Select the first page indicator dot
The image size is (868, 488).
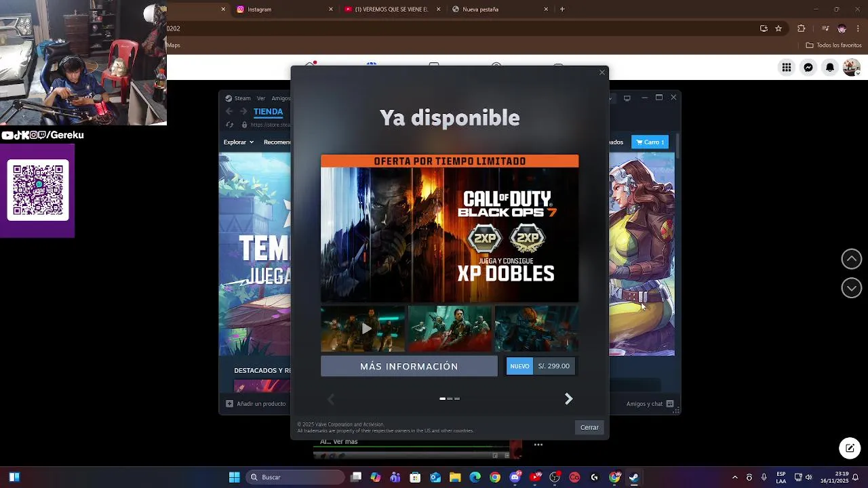[x=442, y=399]
